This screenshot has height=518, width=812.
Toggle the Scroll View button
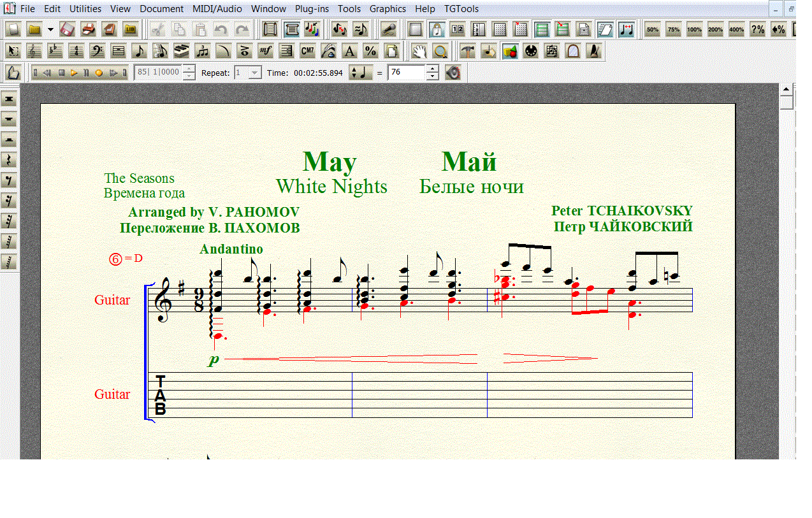(x=272, y=29)
